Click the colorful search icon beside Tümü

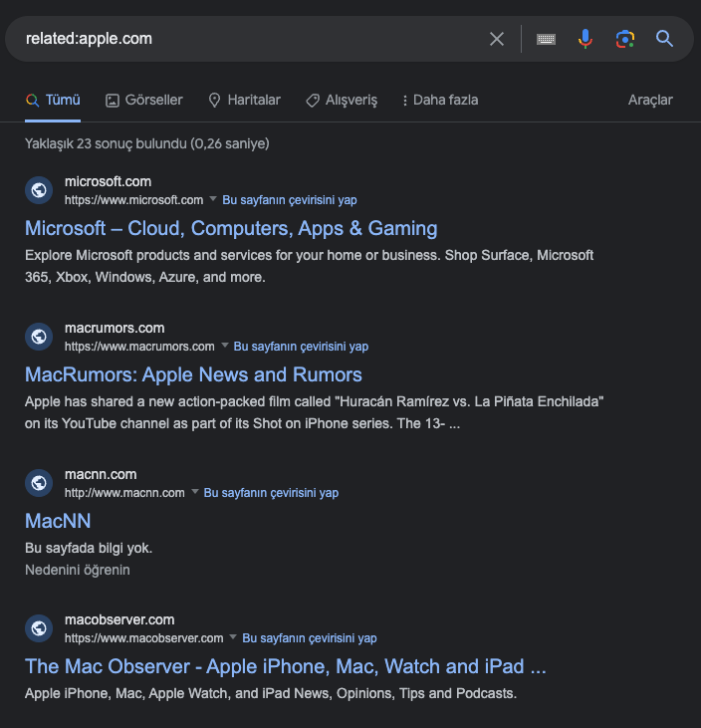point(32,100)
